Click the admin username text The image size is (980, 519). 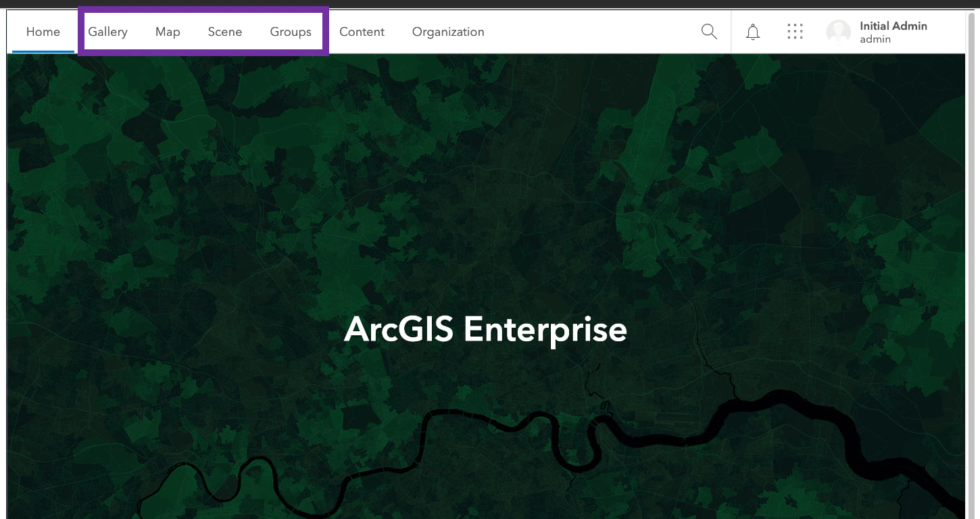(x=875, y=39)
